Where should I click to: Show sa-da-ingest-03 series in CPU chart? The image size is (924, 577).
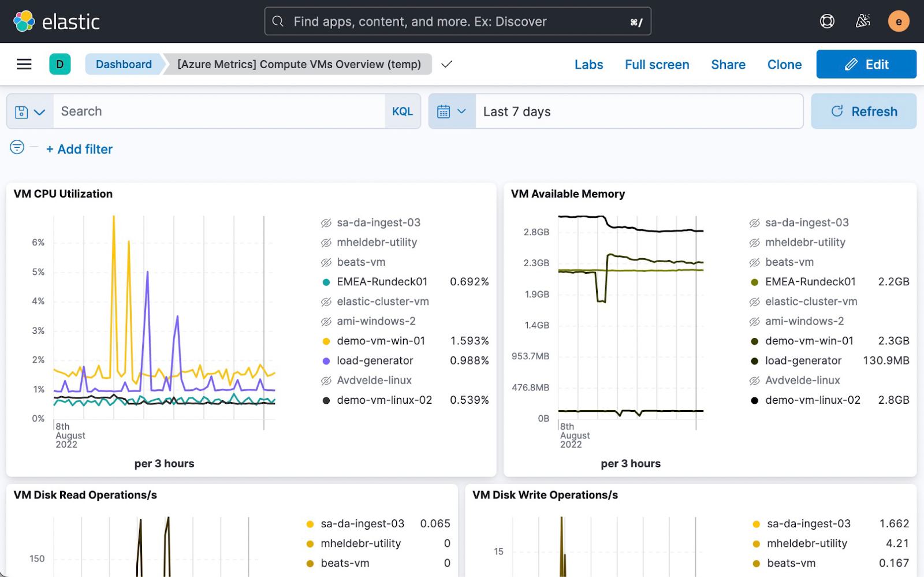point(326,223)
